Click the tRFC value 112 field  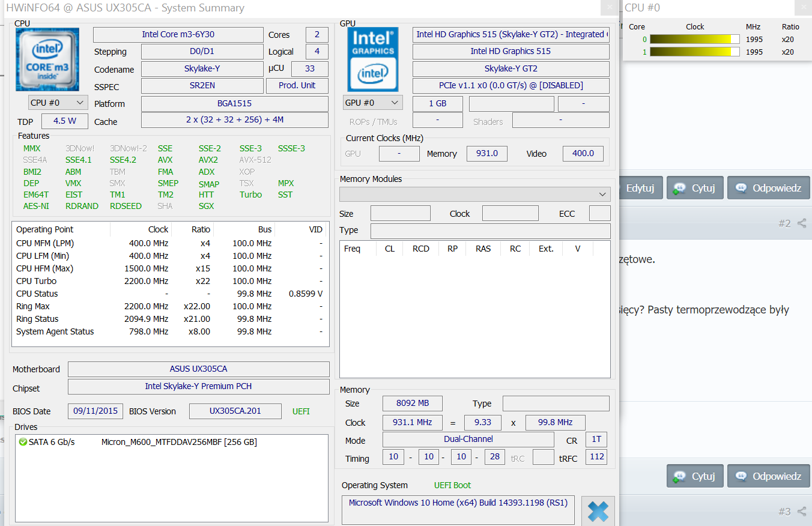pyautogui.click(x=597, y=456)
